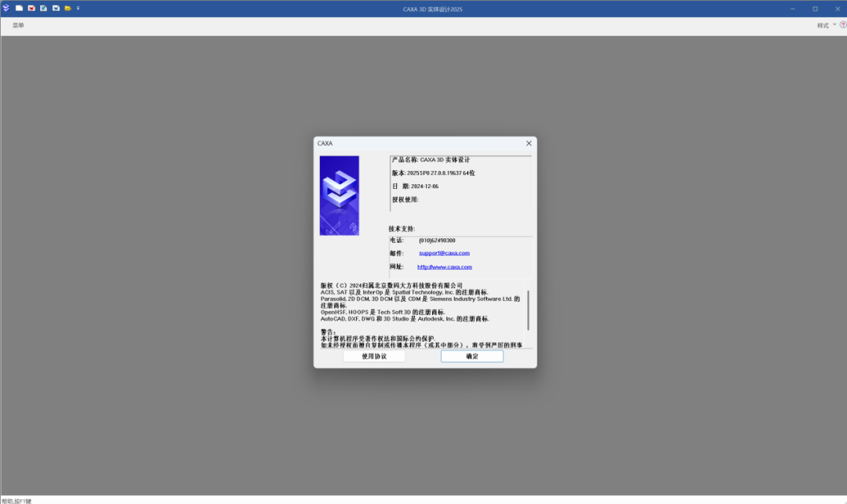The height and width of the screenshot is (504, 847).
Task: Open a file with the yellow folder icon
Action: 68,8
